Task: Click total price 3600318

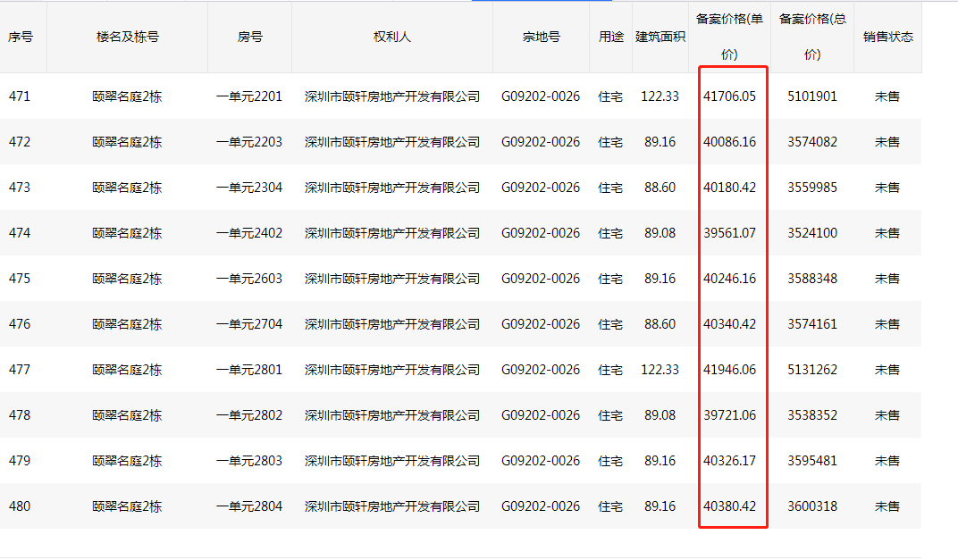Action: (x=812, y=506)
